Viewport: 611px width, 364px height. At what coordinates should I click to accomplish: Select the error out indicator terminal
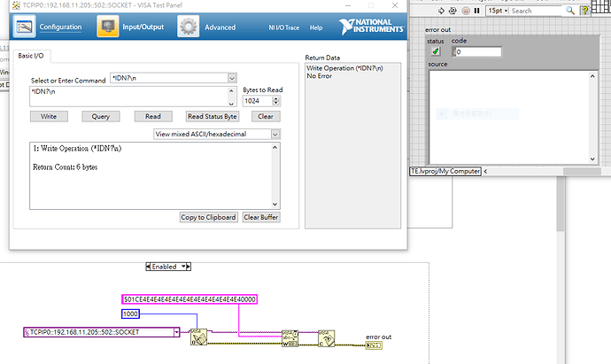coord(374,345)
